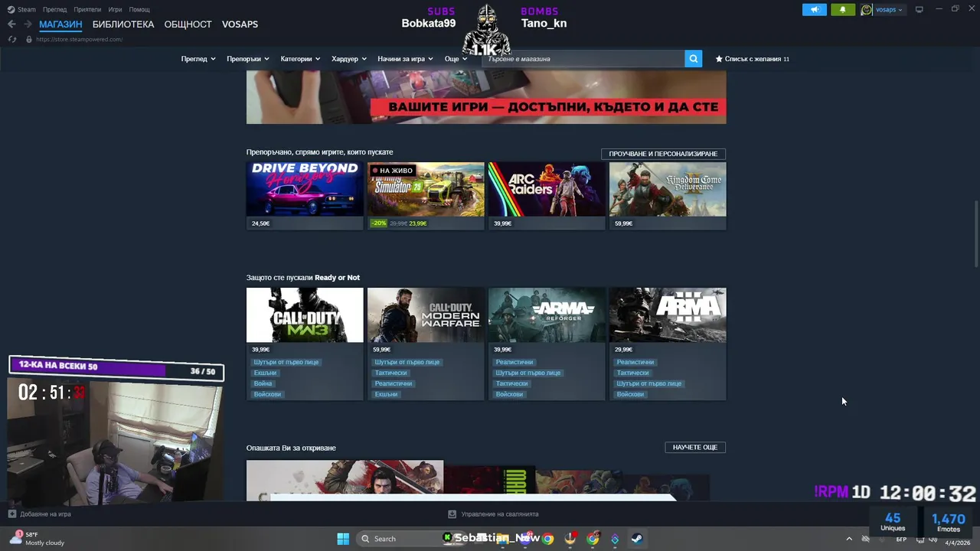
Task: Open the Приятели menu
Action: point(87,9)
